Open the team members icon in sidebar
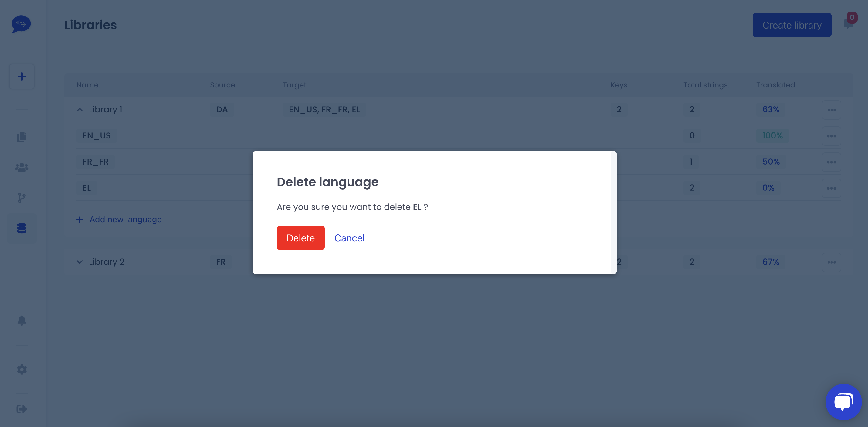This screenshot has height=427, width=868. click(22, 167)
